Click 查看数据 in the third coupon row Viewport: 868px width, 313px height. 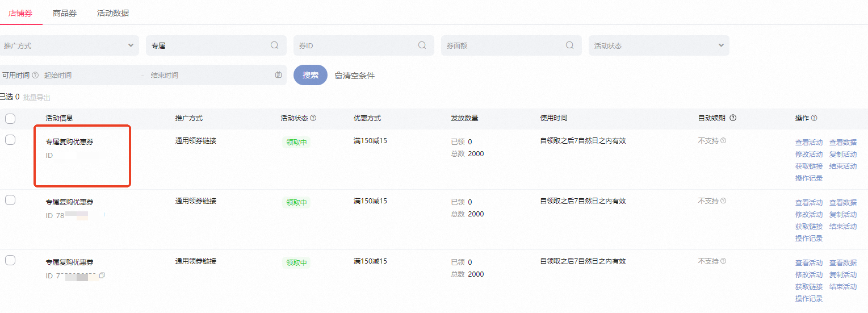tap(843, 263)
